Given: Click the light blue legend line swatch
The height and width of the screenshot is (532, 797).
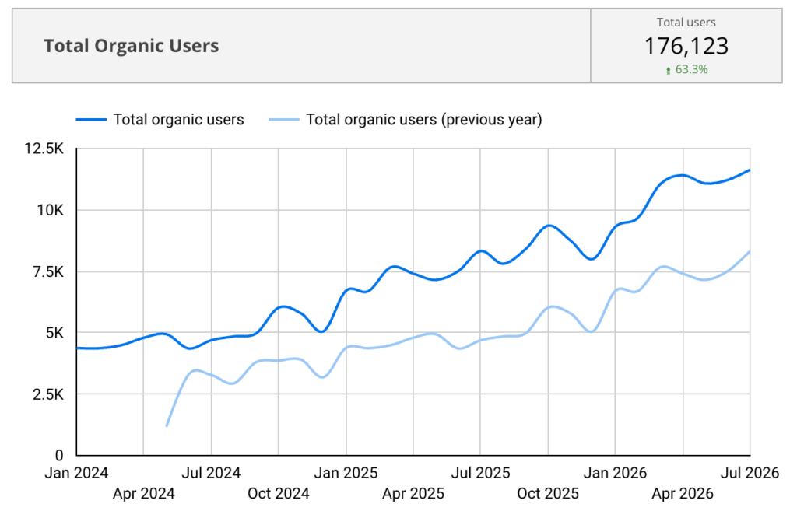Looking at the screenshot, I should tap(283, 120).
